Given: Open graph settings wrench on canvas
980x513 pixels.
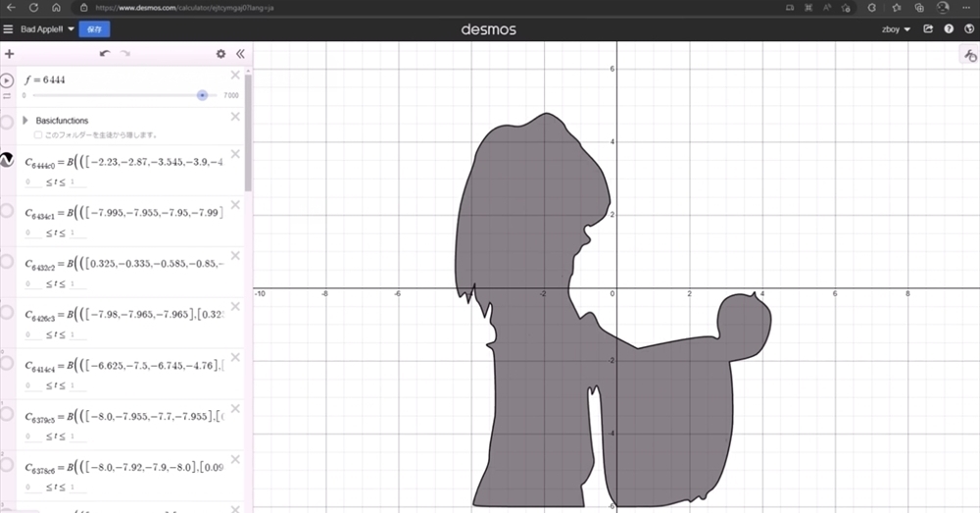Looking at the screenshot, I should [970, 58].
